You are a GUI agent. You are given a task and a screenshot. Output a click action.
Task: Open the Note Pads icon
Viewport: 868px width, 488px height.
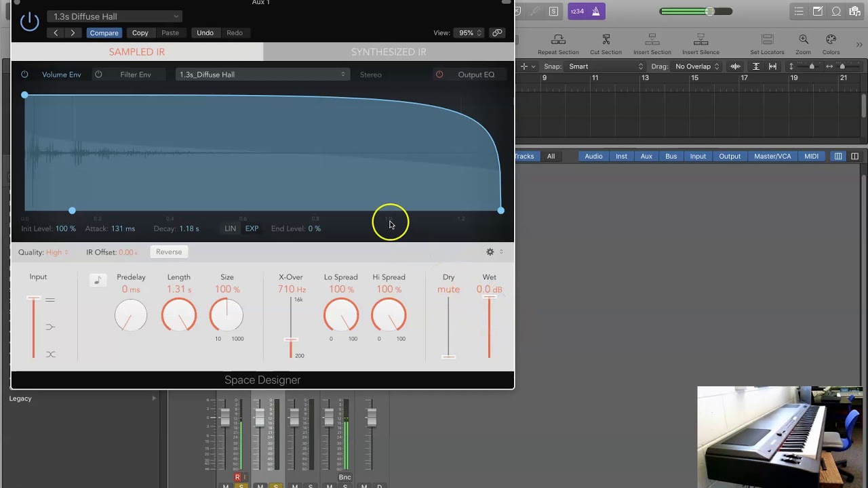[x=818, y=12]
